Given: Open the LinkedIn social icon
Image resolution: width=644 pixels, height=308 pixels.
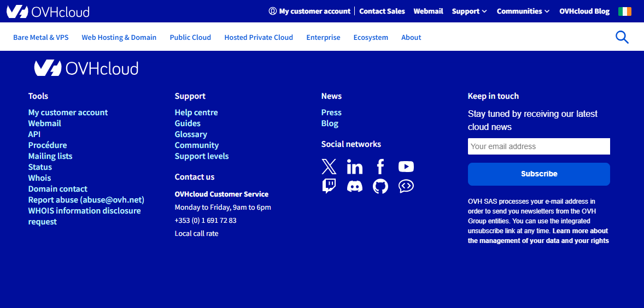Looking at the screenshot, I should [355, 167].
